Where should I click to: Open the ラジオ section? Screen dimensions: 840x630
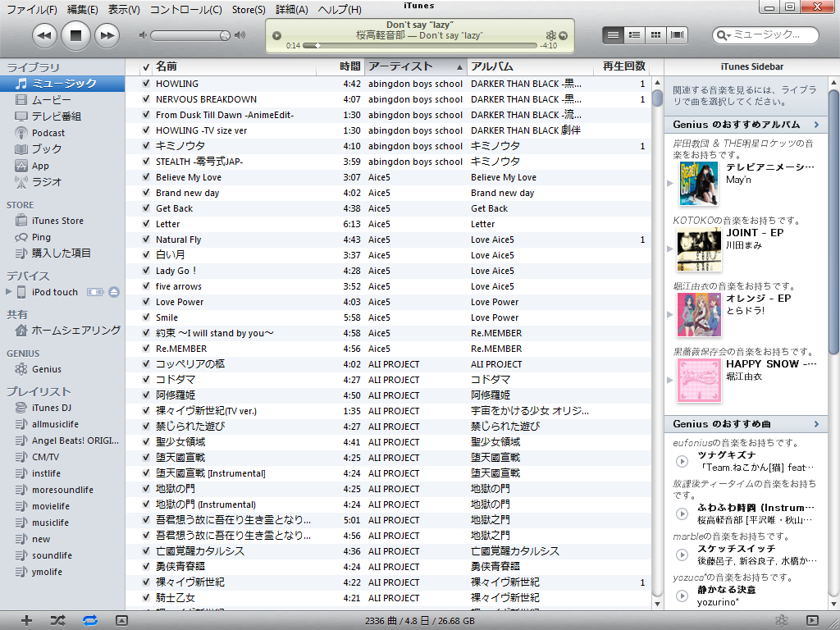[62, 182]
